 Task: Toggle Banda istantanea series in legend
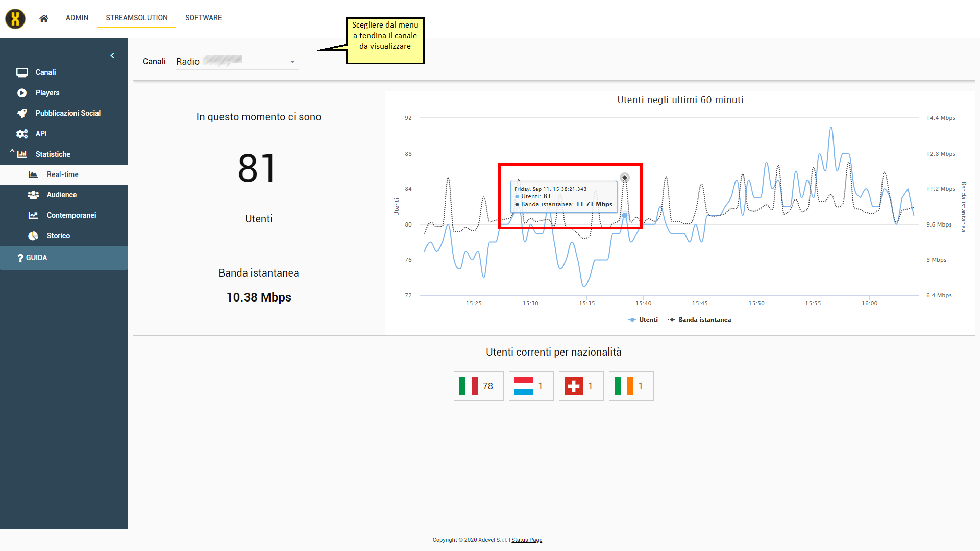pyautogui.click(x=699, y=320)
